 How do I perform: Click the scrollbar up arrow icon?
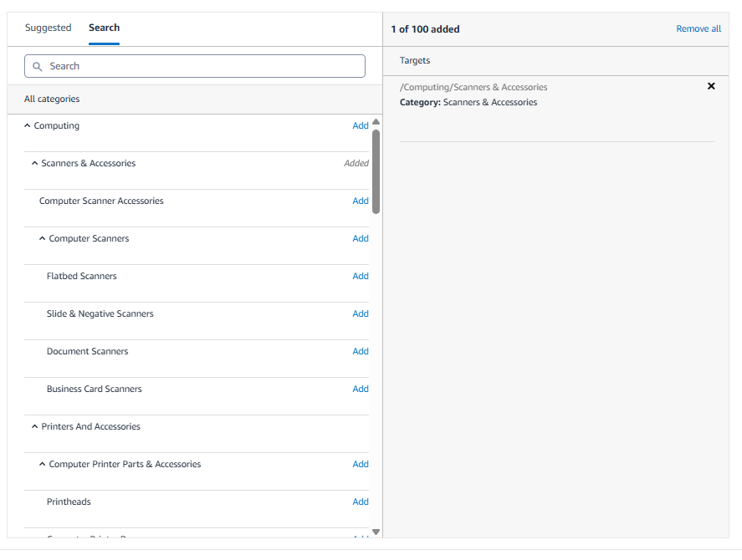point(376,120)
